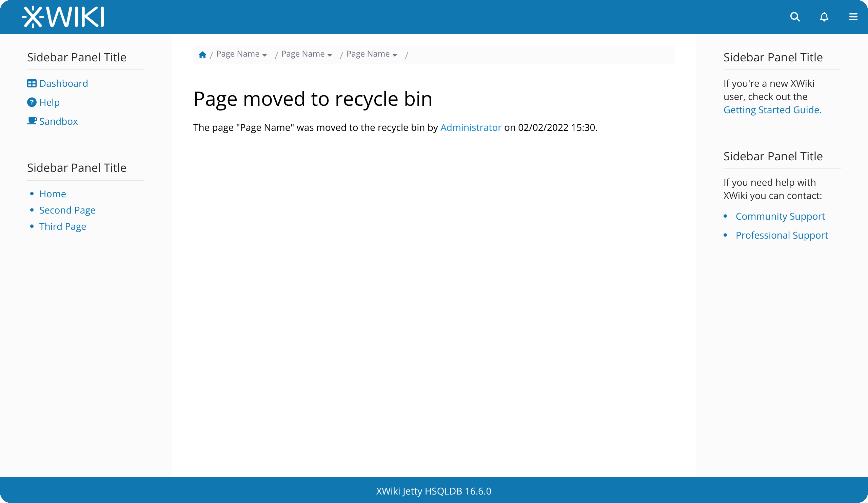Open Third Page from the sidebar

[x=63, y=226]
